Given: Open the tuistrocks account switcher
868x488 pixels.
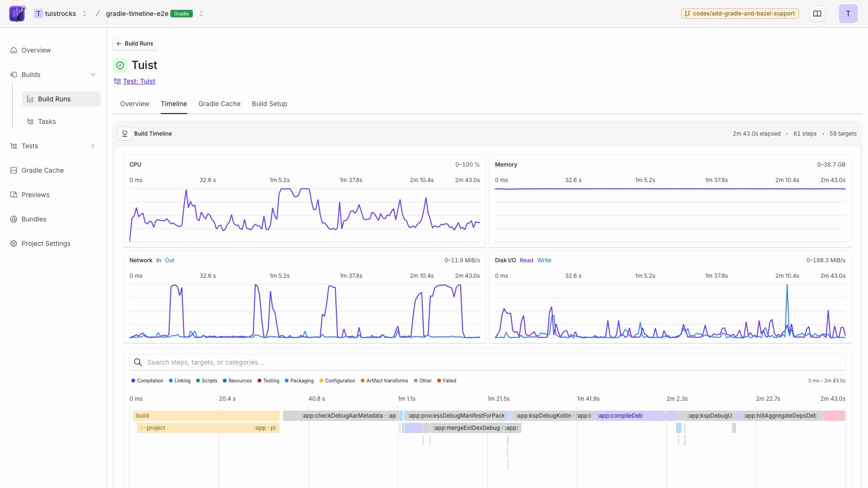Looking at the screenshot, I should coord(84,14).
